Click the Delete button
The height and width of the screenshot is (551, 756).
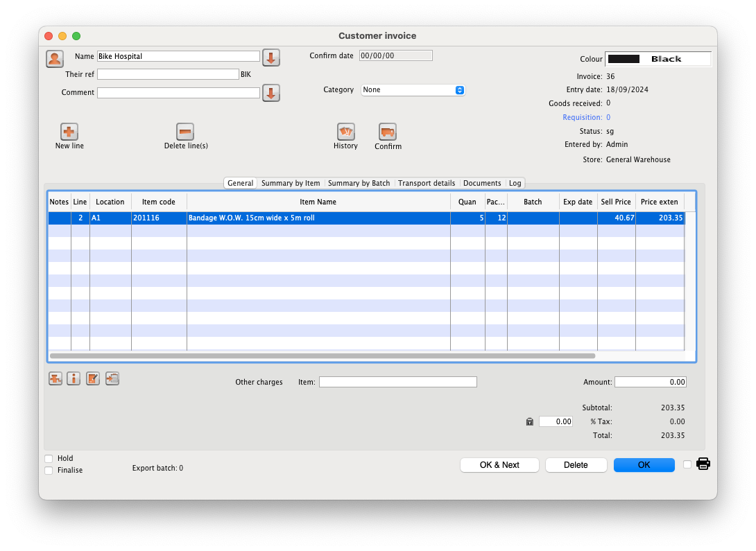tap(576, 465)
